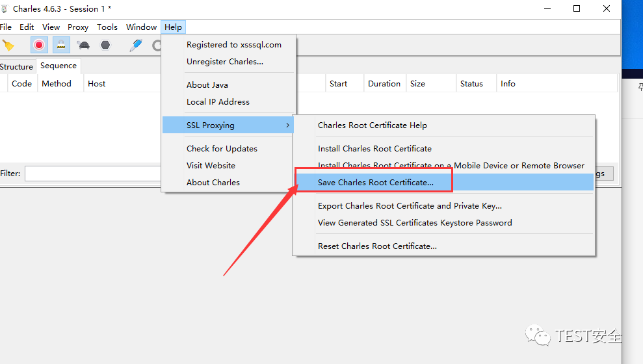Open the Edit menu
The height and width of the screenshot is (364, 643).
[x=27, y=27]
